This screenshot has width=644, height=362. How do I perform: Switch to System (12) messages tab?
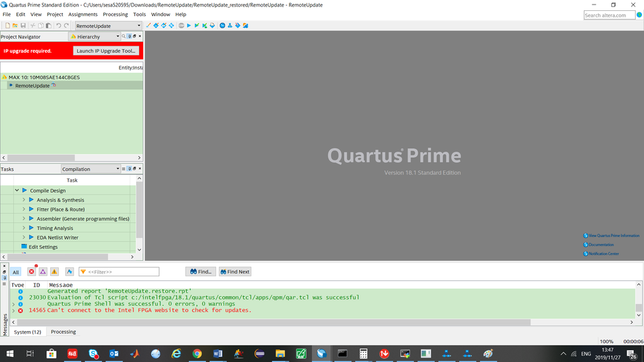coord(28,332)
